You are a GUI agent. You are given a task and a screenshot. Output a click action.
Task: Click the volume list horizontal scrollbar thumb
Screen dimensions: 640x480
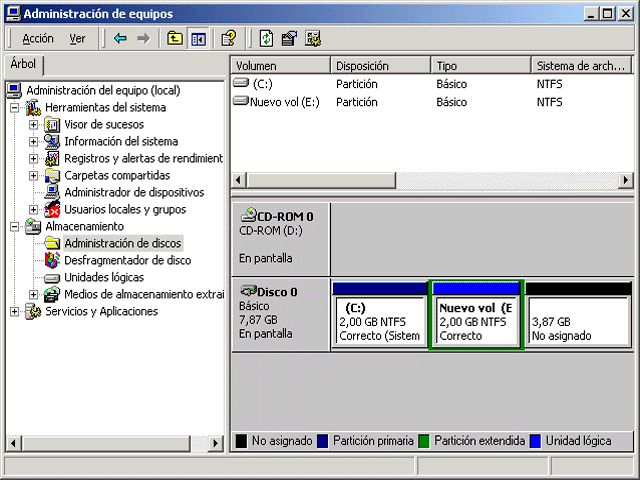coord(321,180)
